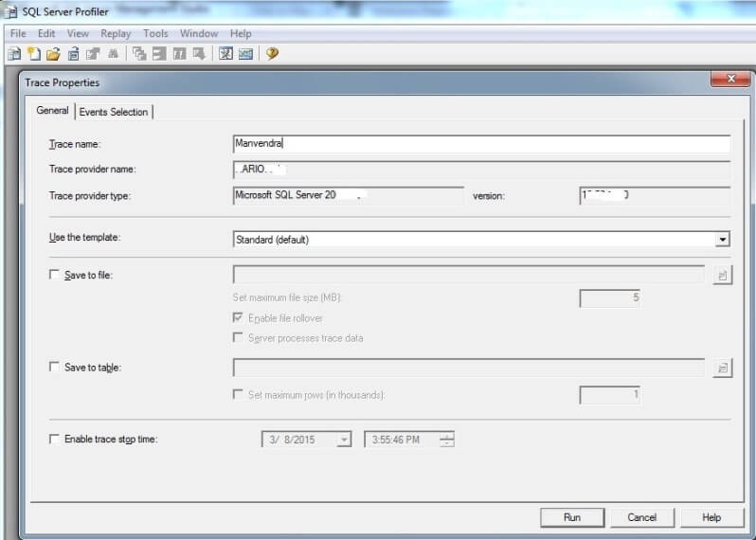Open the stop date 3/8/2015 dropdown
756x540 pixels.
344,440
